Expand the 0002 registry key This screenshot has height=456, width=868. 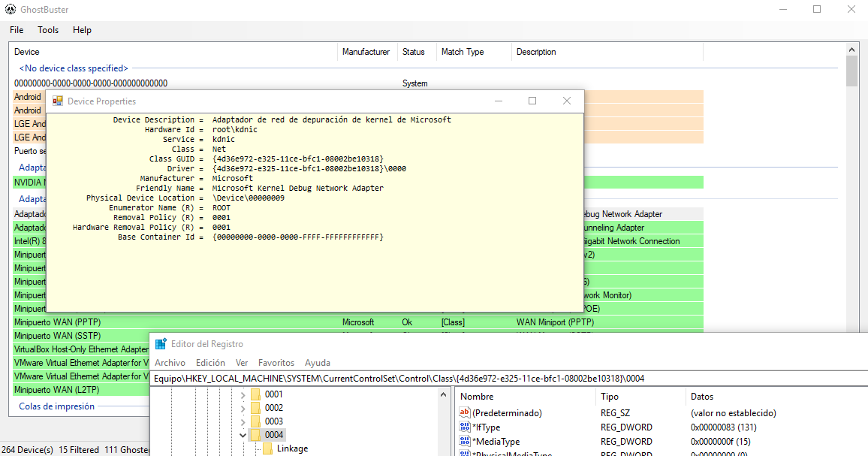243,409
